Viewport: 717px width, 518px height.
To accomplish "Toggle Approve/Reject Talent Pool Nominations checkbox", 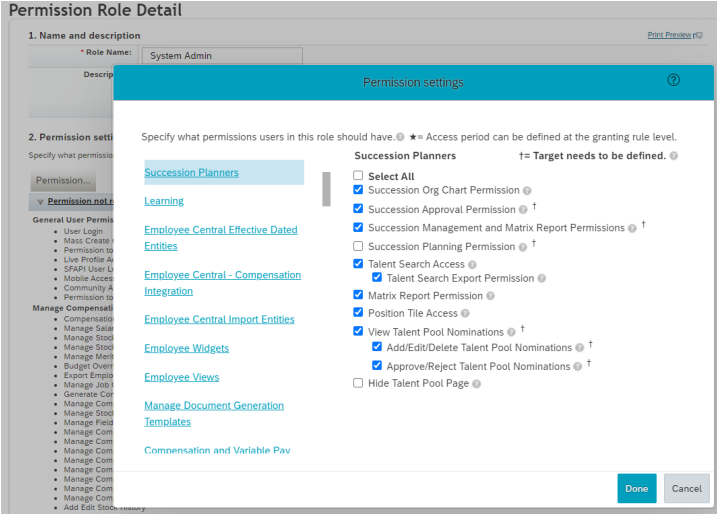I will tap(377, 365).
